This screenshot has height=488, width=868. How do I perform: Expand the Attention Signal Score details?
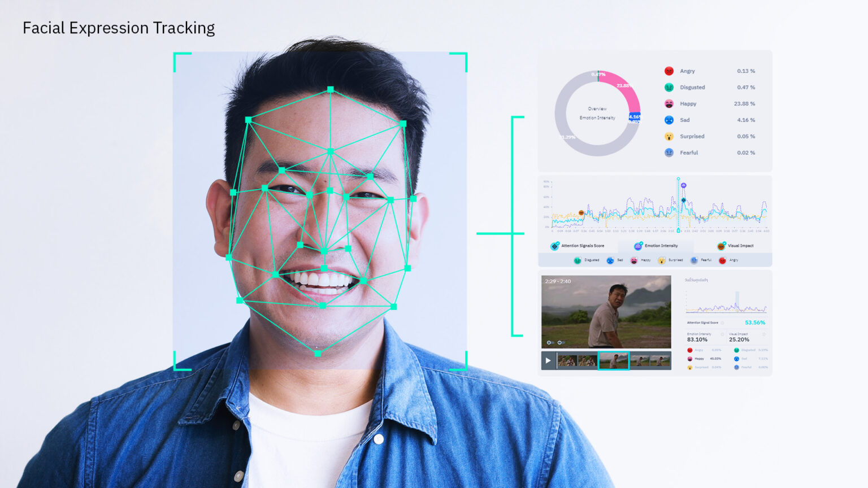pos(723,323)
